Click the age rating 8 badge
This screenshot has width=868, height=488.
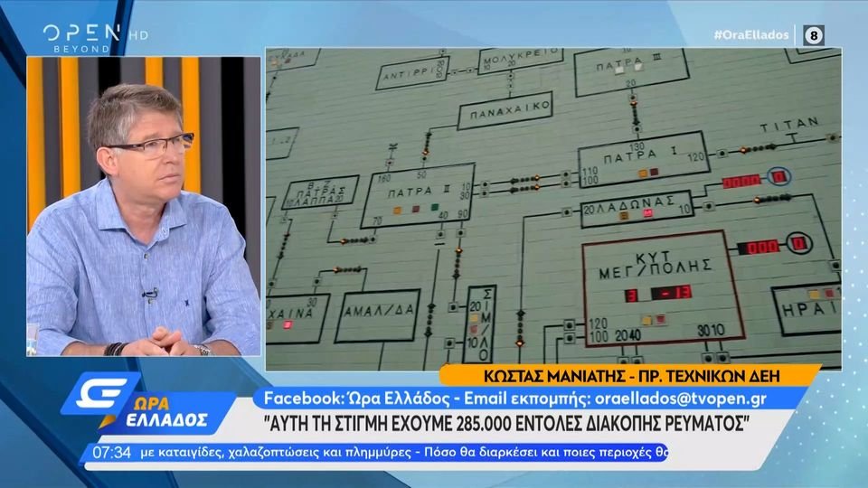(814, 35)
